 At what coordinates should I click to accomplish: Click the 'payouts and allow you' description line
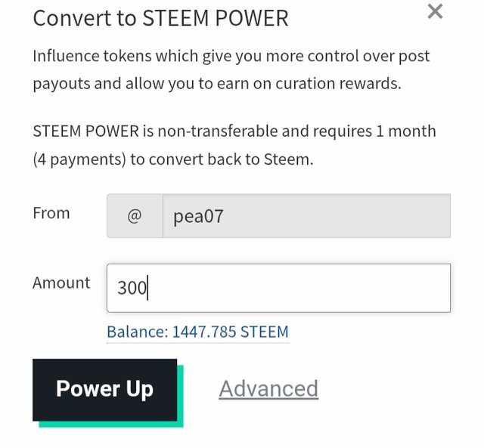(217, 84)
